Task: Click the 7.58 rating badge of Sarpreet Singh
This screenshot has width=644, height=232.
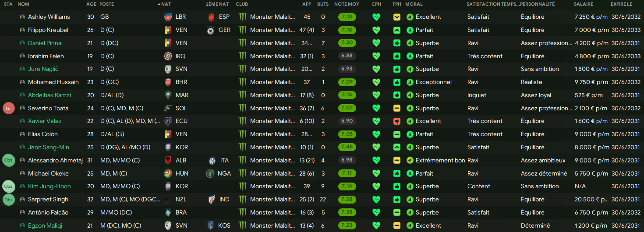Action: pos(347,199)
